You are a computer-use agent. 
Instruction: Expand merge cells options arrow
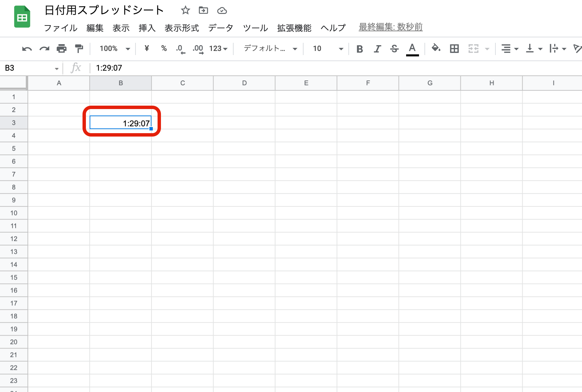(487, 49)
